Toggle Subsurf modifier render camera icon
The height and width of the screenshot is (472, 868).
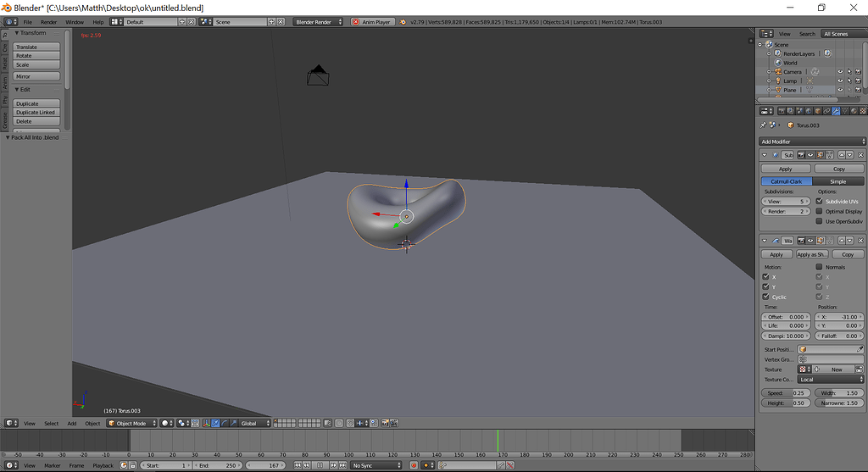point(801,155)
